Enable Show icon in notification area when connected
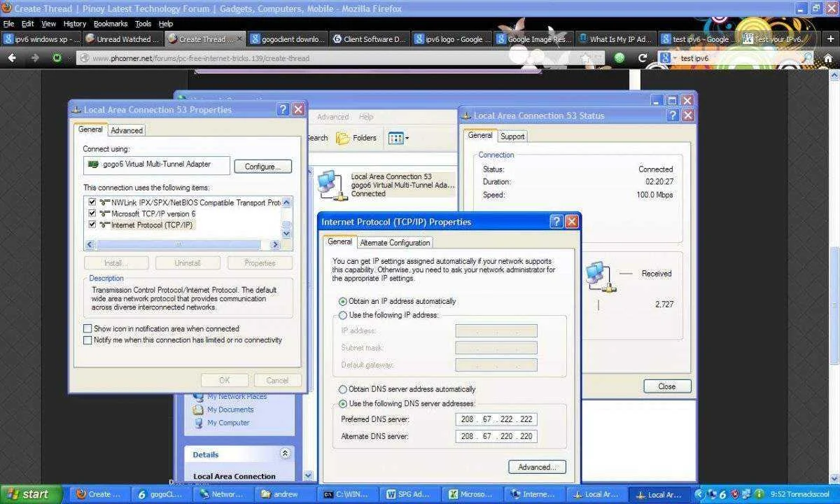This screenshot has height=504, width=840. 87,328
